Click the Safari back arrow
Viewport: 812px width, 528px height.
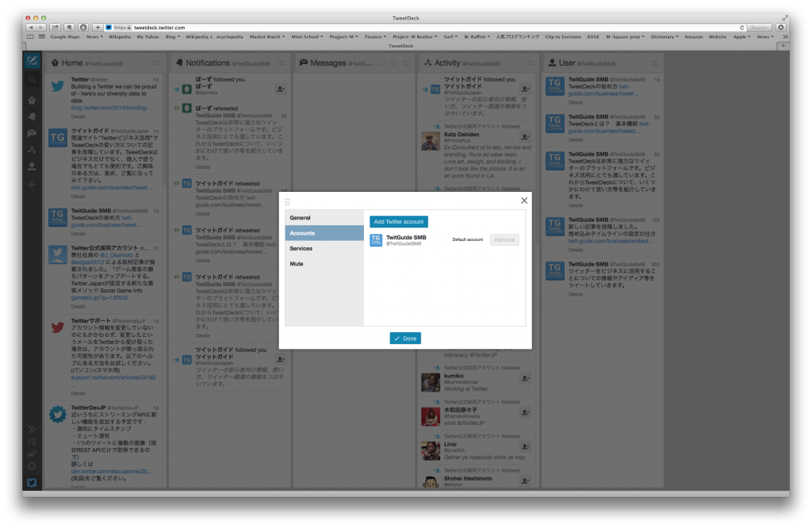31,28
